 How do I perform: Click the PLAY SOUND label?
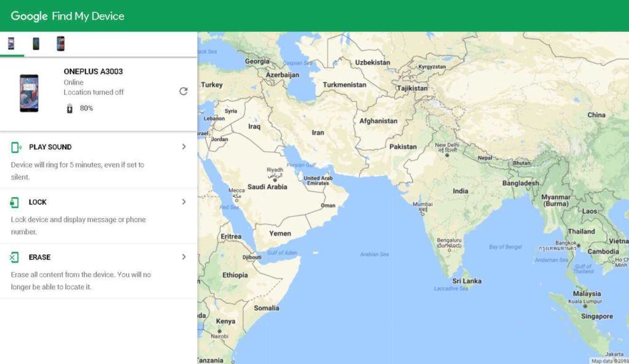(x=50, y=147)
